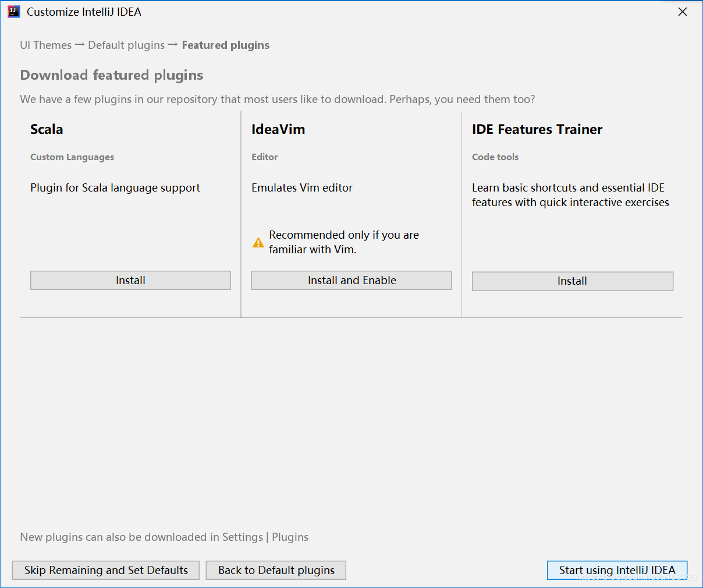This screenshot has width=703, height=588.
Task: Click the IdeaVim plugin heading
Action: [x=278, y=129]
